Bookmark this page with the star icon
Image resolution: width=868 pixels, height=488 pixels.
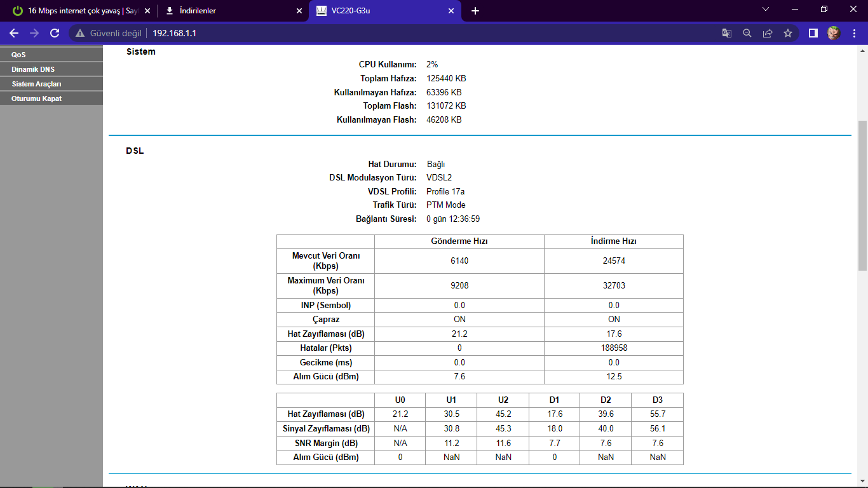coord(788,33)
